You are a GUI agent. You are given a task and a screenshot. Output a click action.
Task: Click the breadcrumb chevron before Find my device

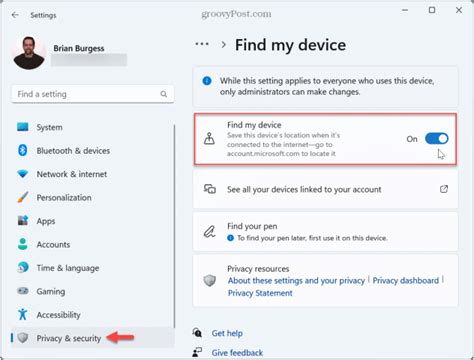point(224,45)
